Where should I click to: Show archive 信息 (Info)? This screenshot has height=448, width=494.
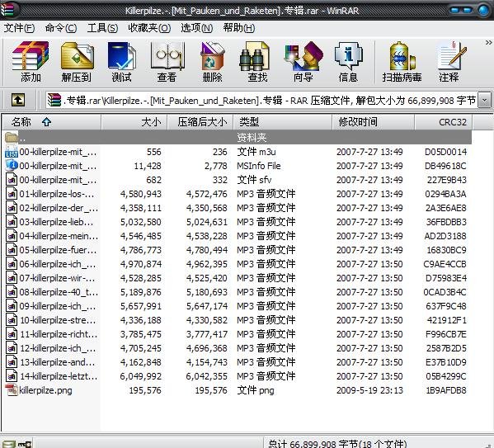pos(348,62)
